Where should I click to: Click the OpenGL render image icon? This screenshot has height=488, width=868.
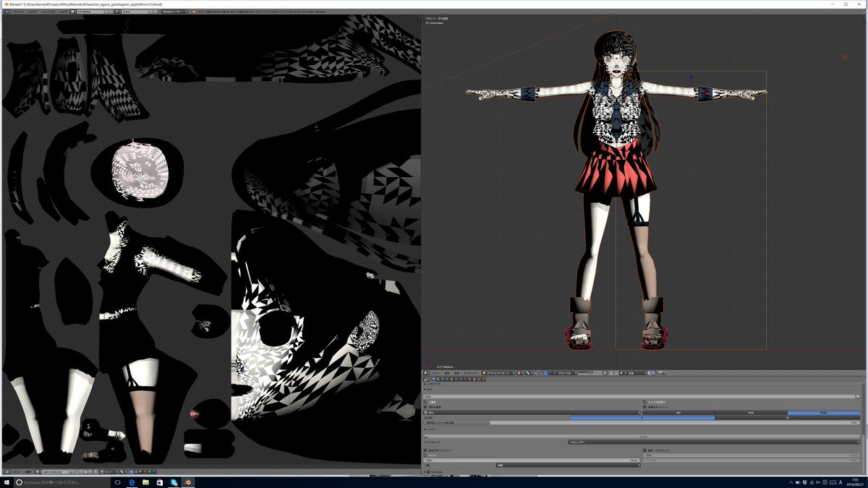(x=659, y=373)
